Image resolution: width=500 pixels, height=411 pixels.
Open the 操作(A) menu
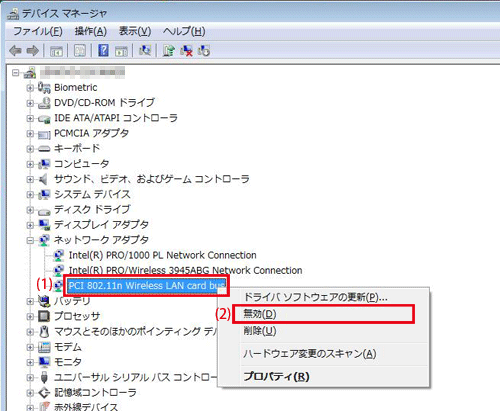[x=91, y=31]
